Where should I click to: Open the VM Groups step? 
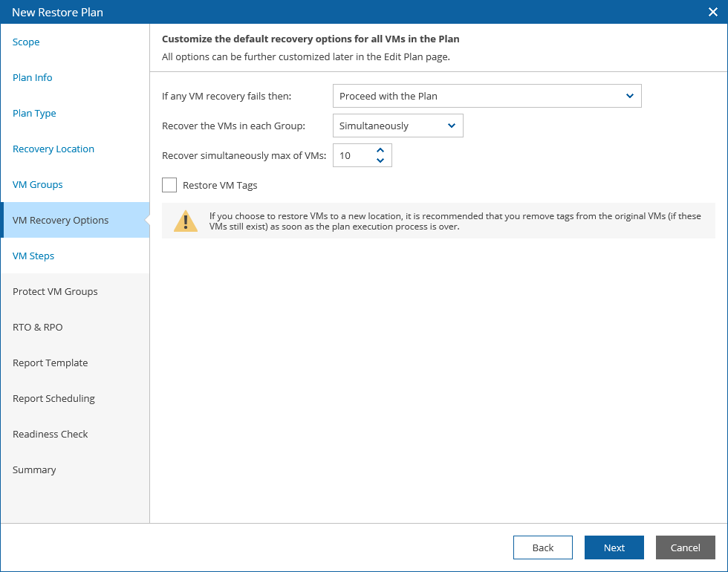[38, 185]
